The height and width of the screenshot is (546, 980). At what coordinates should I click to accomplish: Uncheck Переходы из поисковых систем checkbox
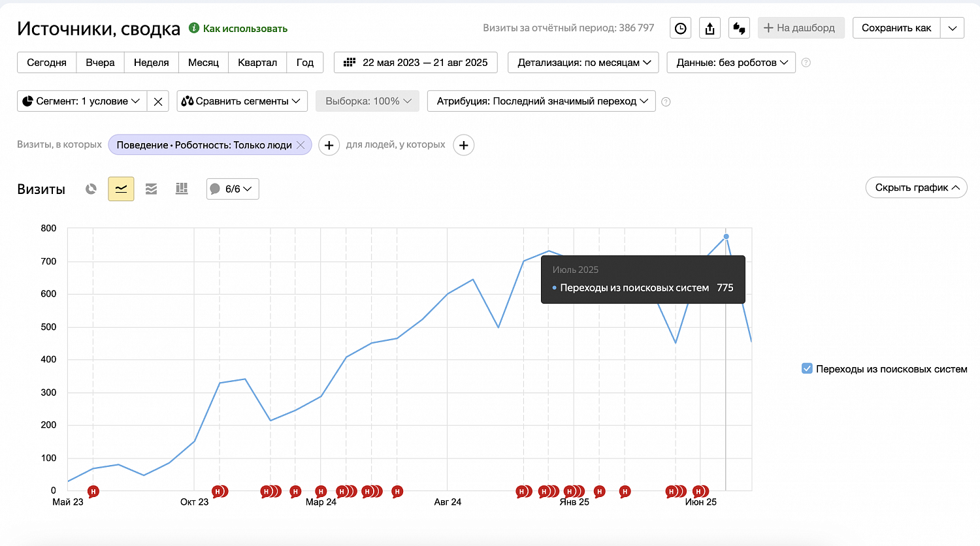pyautogui.click(x=807, y=368)
